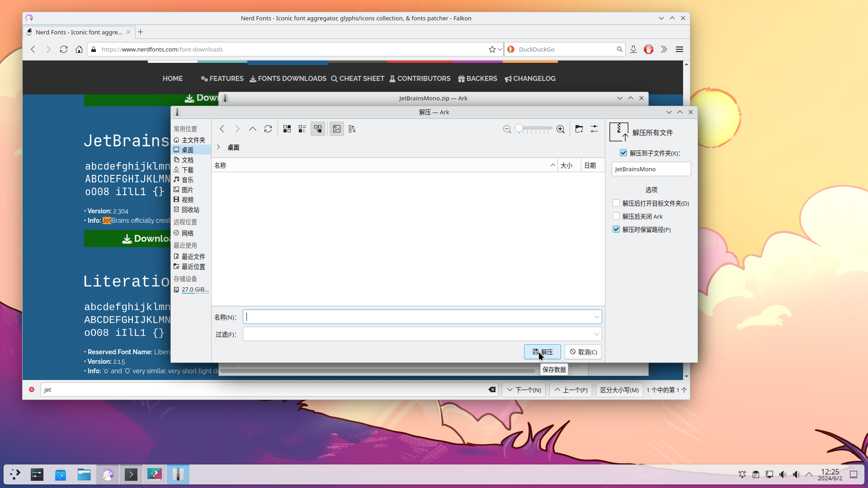This screenshot has width=868, height=488.
Task: Click the 取消 cancel button
Action: (x=583, y=352)
